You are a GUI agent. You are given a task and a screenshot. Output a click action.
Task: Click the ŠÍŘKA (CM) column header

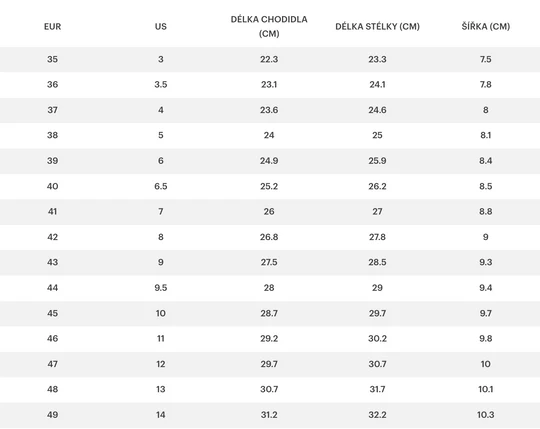(x=486, y=27)
